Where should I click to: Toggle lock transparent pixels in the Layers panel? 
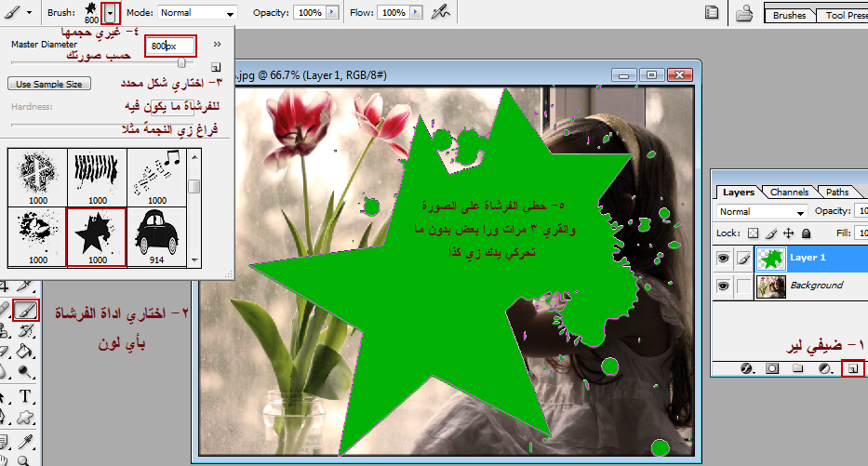754,233
